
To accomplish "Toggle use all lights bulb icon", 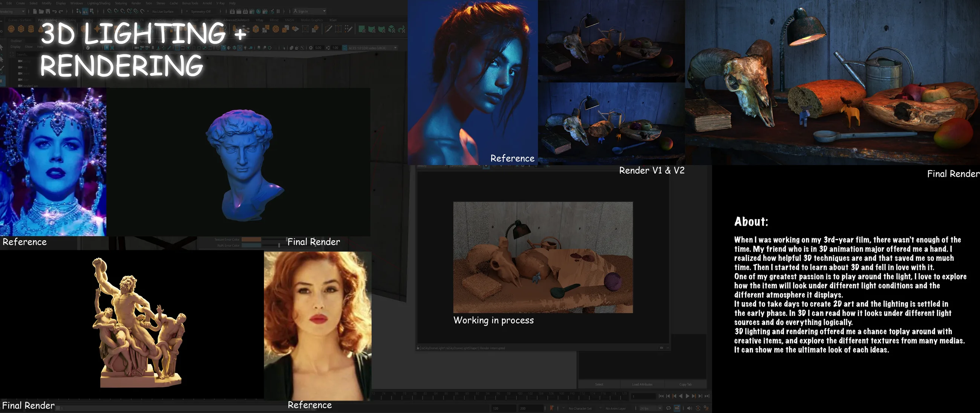I will [245, 47].
